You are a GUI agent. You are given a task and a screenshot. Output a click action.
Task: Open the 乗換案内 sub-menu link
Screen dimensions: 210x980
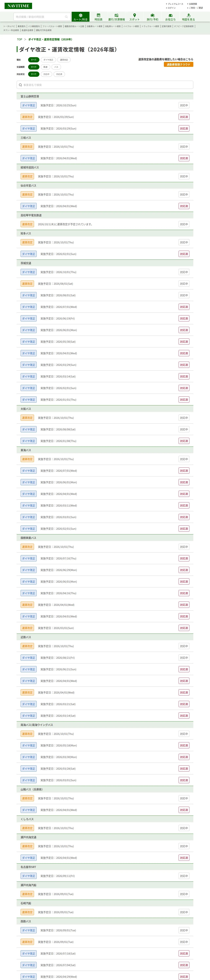(21, 26)
